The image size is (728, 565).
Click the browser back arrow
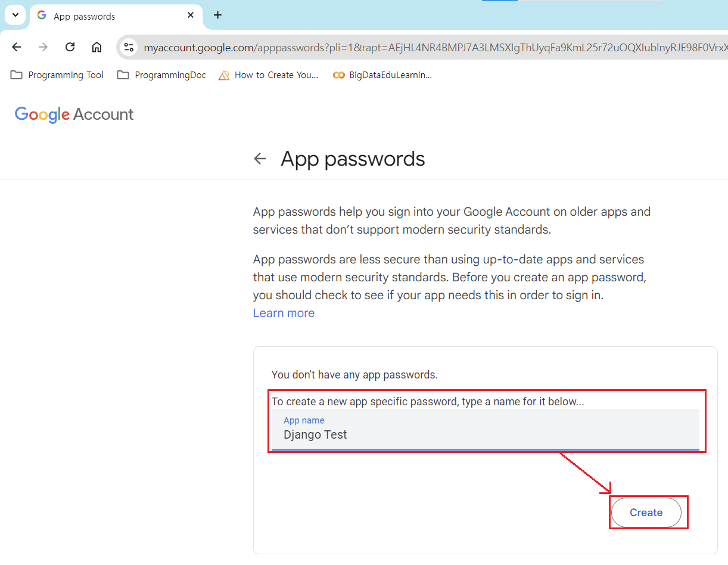point(17,47)
